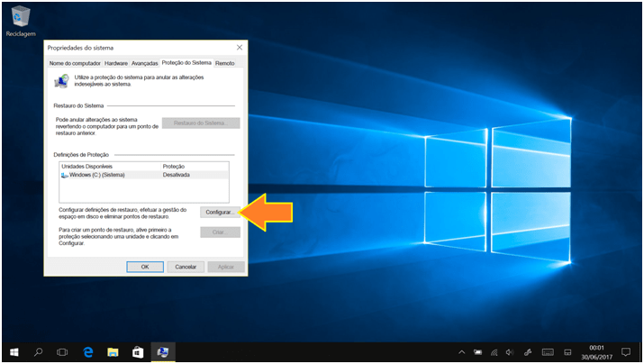The height and width of the screenshot is (364, 644).
Task: Click the volume speaker tray icon
Action: (510, 351)
